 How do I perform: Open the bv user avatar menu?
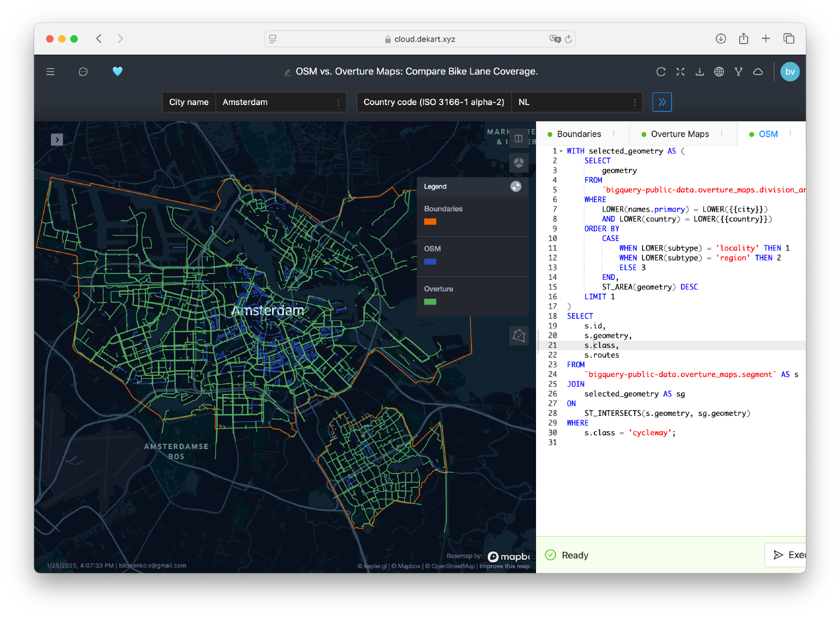point(790,72)
